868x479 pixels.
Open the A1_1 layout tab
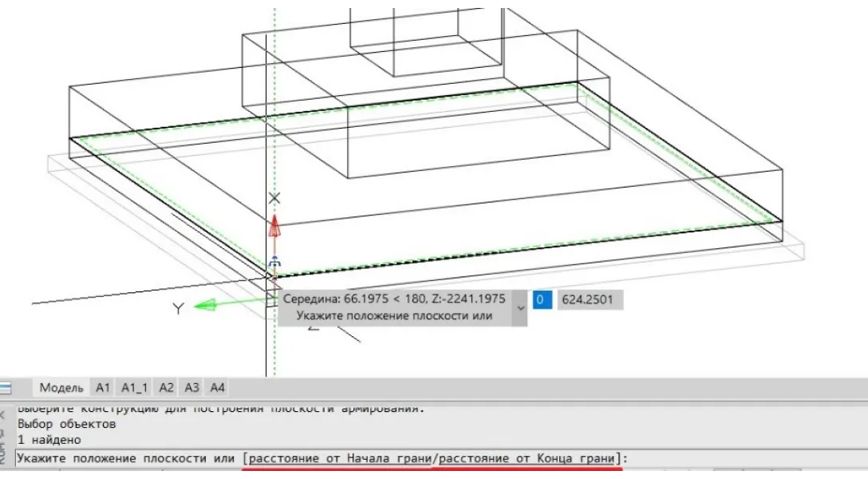tap(134, 388)
